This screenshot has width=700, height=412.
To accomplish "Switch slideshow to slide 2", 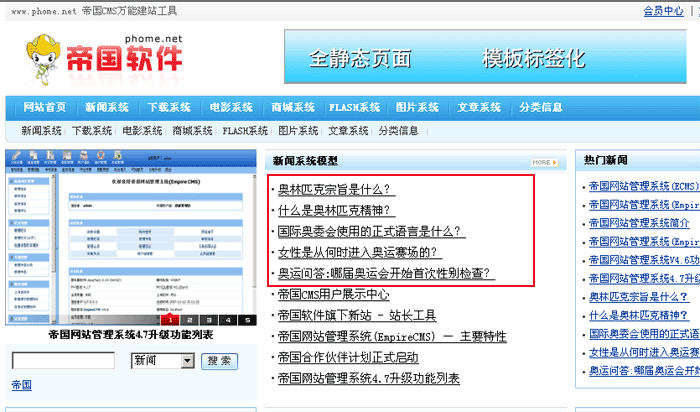I will click(x=189, y=320).
